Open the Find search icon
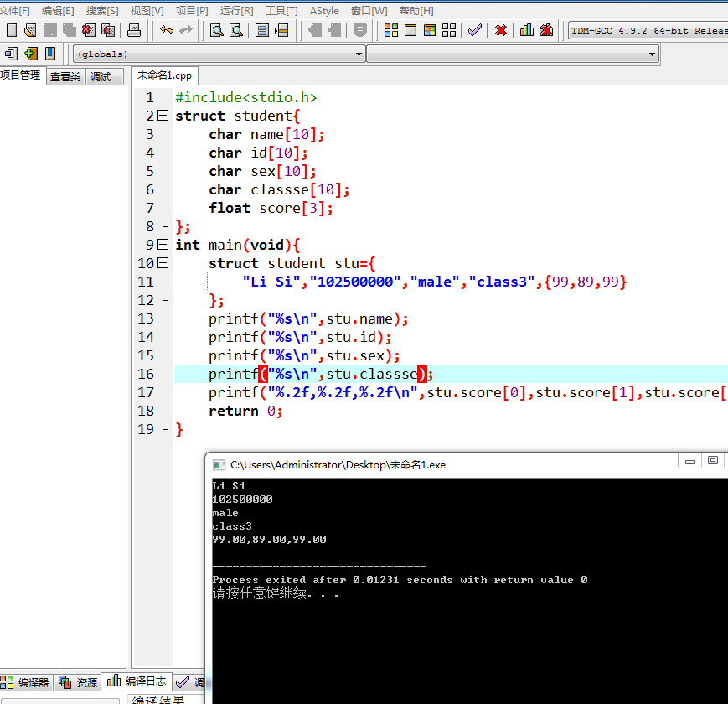The width and height of the screenshot is (728, 704). (217, 31)
